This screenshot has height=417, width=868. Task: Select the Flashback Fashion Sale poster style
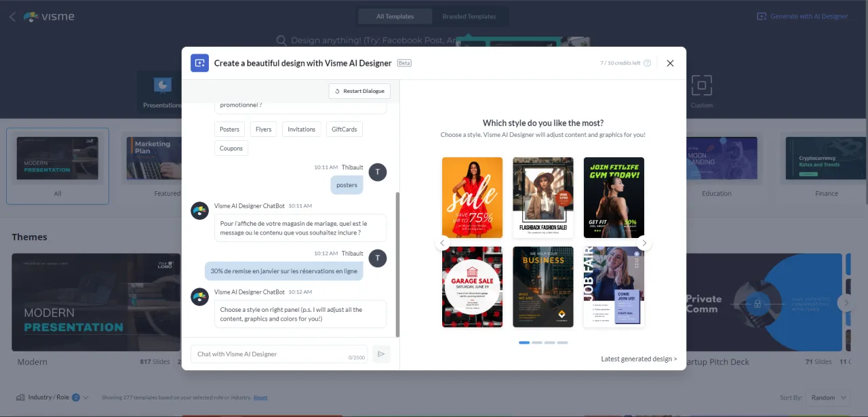coord(543,197)
